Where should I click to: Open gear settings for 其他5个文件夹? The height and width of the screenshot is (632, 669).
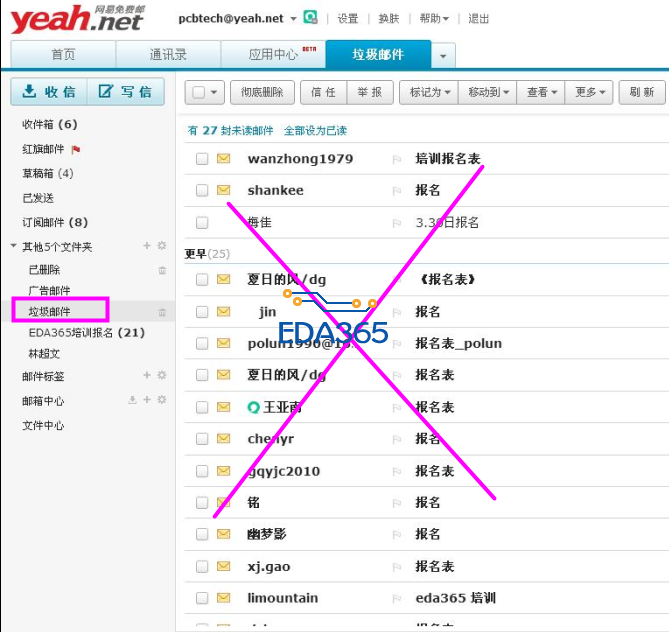162,246
